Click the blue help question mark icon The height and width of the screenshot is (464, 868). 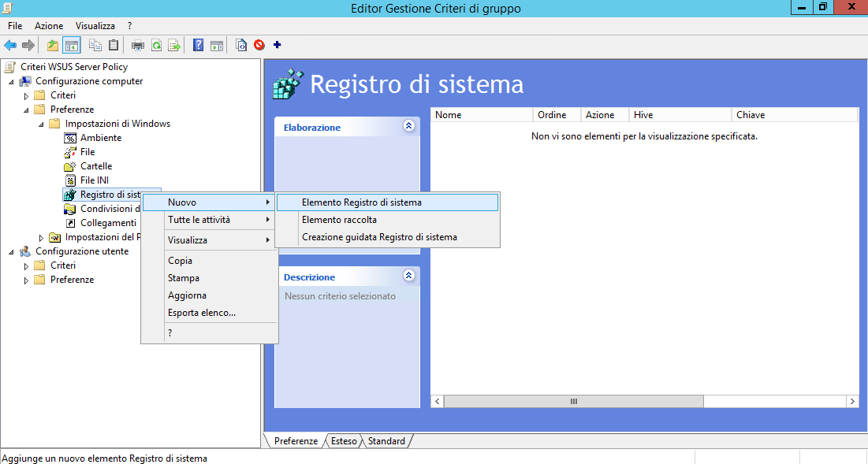199,46
